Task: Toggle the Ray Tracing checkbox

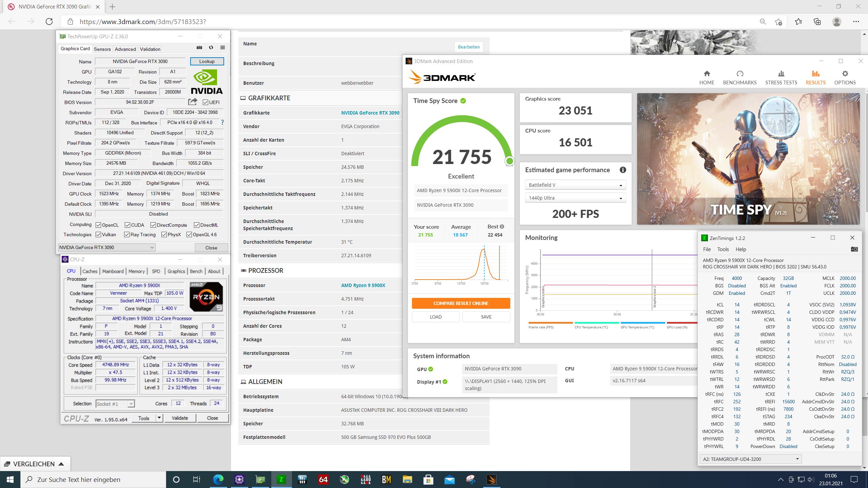Action: tap(127, 235)
